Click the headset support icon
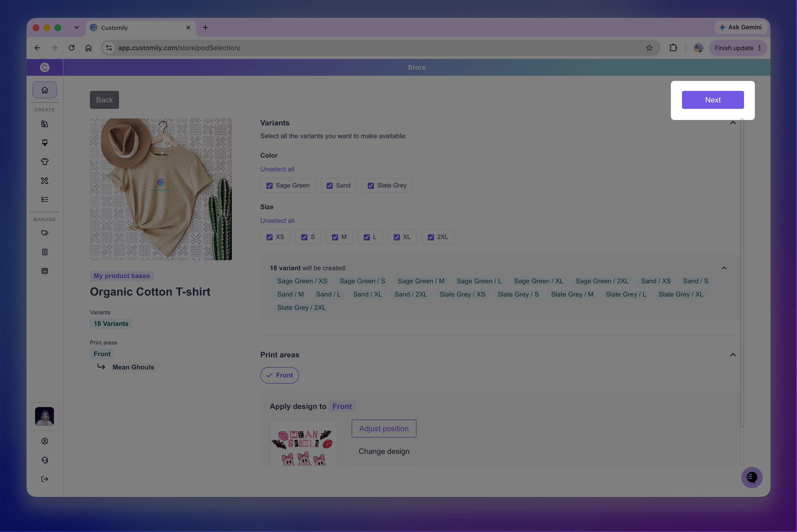Viewport: 797px width, 532px height. (x=44, y=460)
